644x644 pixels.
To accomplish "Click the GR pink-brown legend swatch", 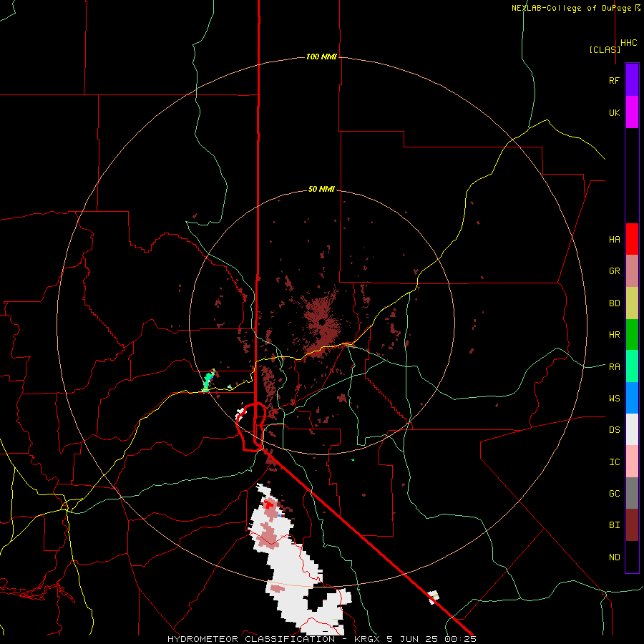I will [x=632, y=271].
